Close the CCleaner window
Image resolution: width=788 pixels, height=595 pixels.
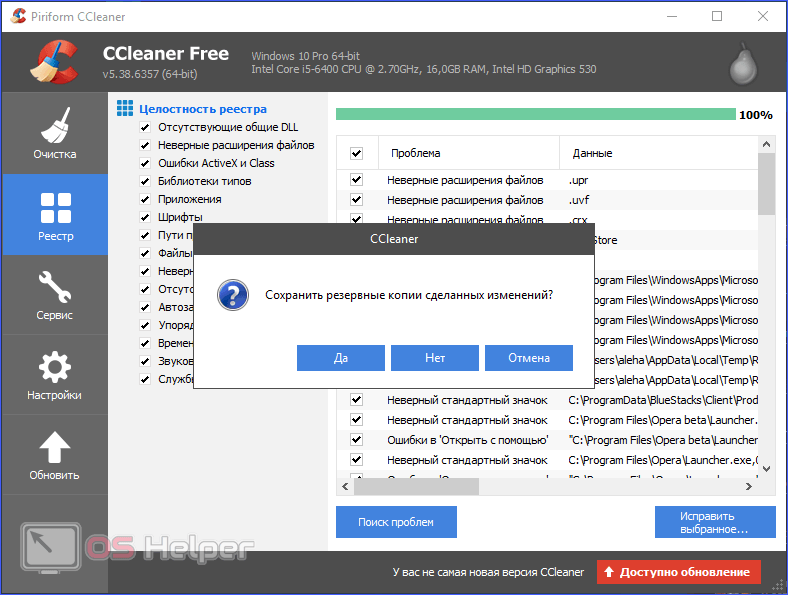pos(762,16)
